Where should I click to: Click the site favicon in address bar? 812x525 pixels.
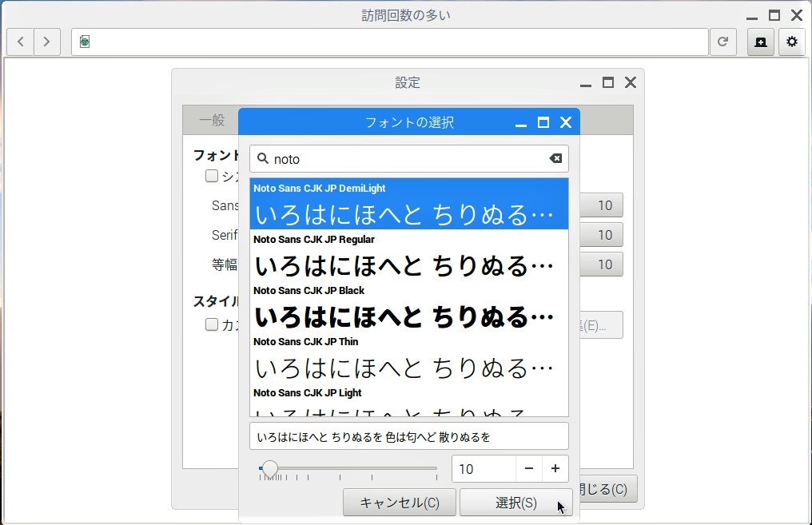point(85,42)
